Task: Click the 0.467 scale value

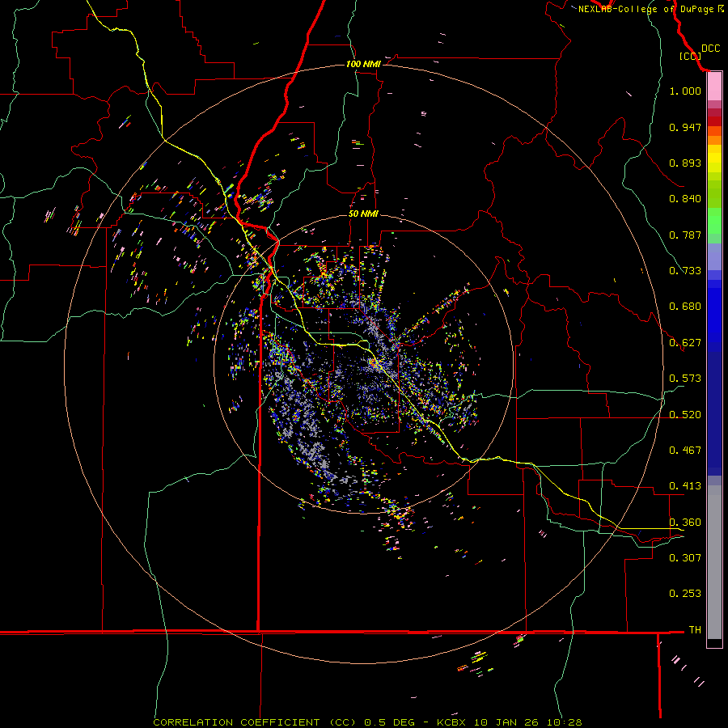Action: point(685,451)
